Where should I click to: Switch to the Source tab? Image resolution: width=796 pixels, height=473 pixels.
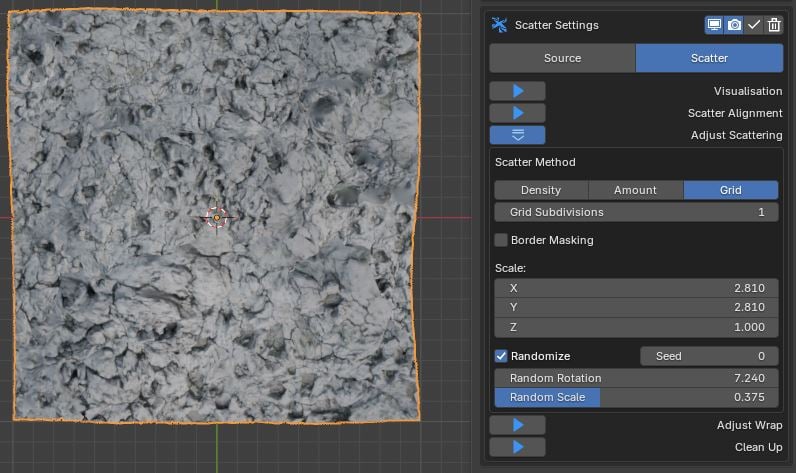click(562, 58)
